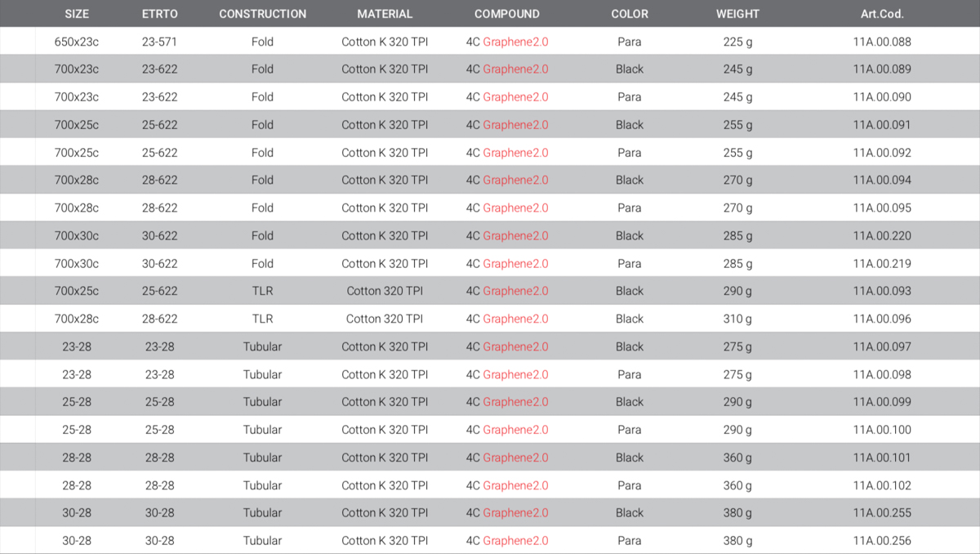Open Graphene2.0 link in the 650x23c row
The width and height of the screenshot is (980, 554).
pos(515,42)
